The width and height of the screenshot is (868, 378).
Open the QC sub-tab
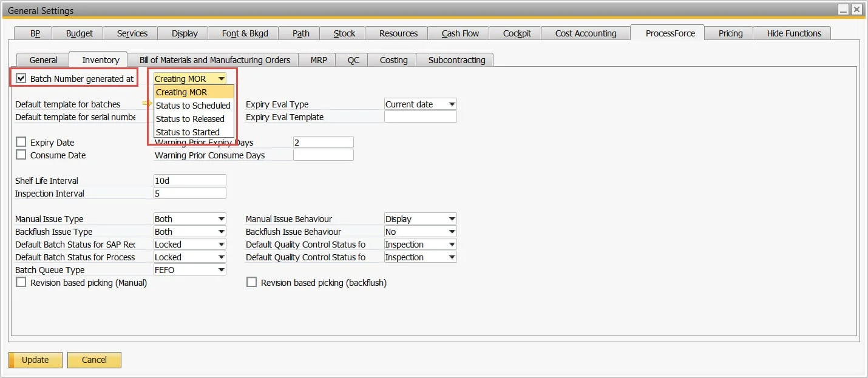point(353,60)
